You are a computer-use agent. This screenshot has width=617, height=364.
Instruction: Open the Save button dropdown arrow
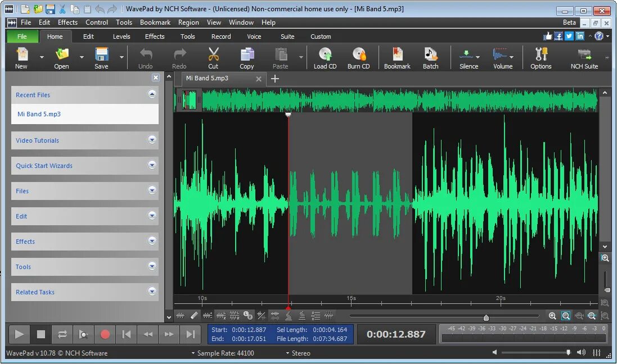[121, 57]
